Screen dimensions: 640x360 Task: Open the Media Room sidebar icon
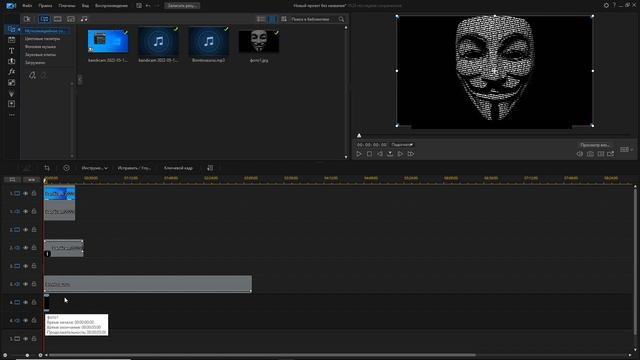tap(11, 29)
